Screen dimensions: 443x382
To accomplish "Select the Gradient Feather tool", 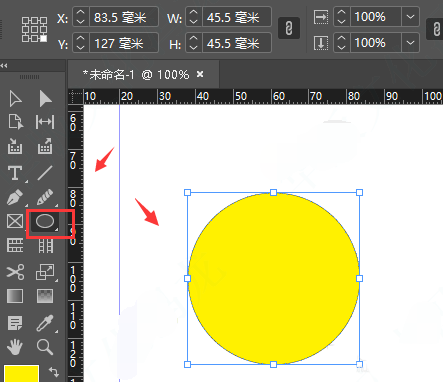I will click(x=45, y=296).
